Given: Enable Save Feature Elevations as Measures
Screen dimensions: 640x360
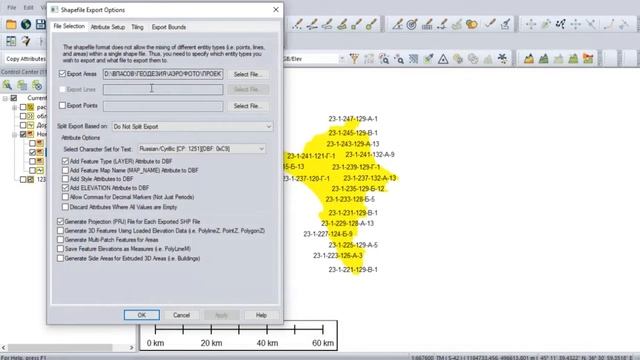Looking at the screenshot, I should pos(60,249).
